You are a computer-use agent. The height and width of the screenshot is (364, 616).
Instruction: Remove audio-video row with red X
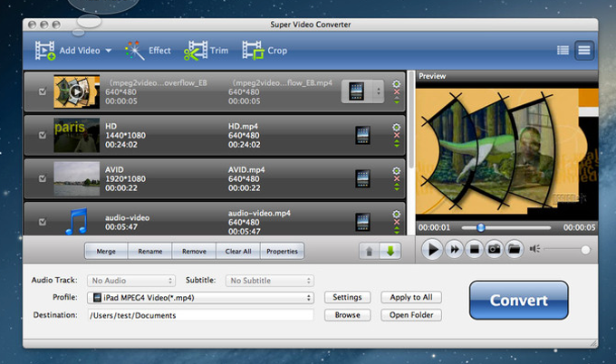click(397, 222)
